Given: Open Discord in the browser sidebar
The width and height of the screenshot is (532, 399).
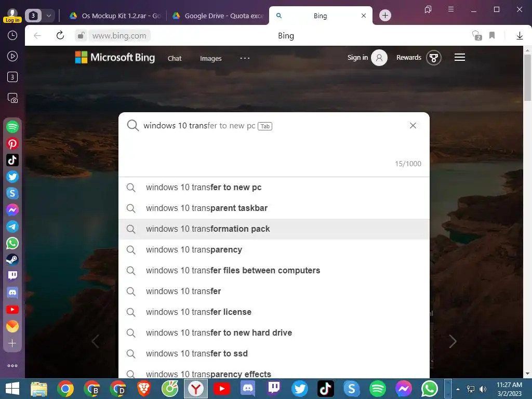Looking at the screenshot, I should click(12, 292).
